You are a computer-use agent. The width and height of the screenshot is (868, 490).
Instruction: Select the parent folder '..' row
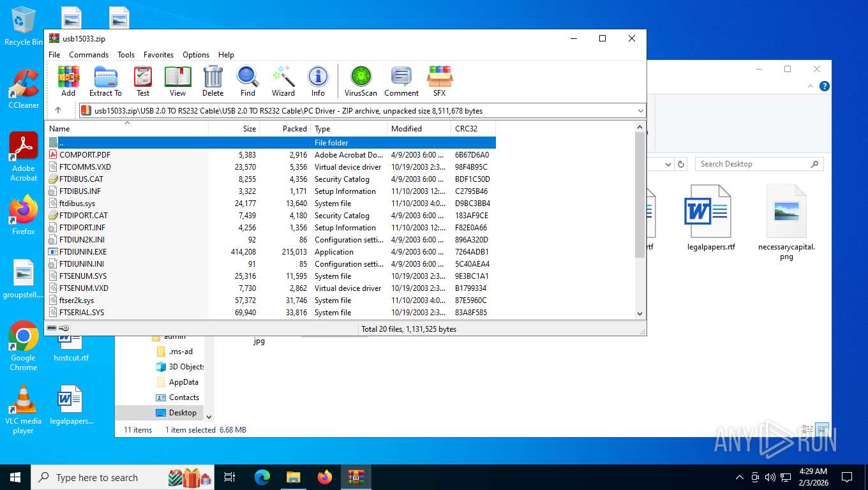point(272,142)
